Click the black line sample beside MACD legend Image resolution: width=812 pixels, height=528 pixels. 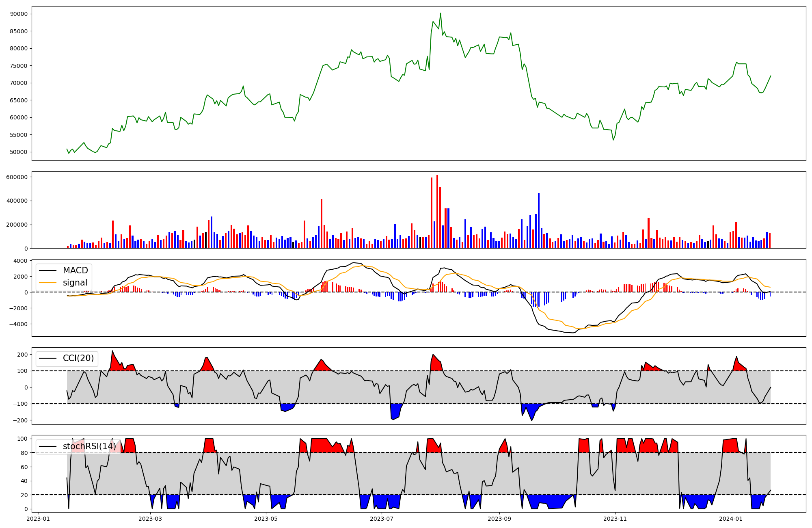(x=49, y=271)
